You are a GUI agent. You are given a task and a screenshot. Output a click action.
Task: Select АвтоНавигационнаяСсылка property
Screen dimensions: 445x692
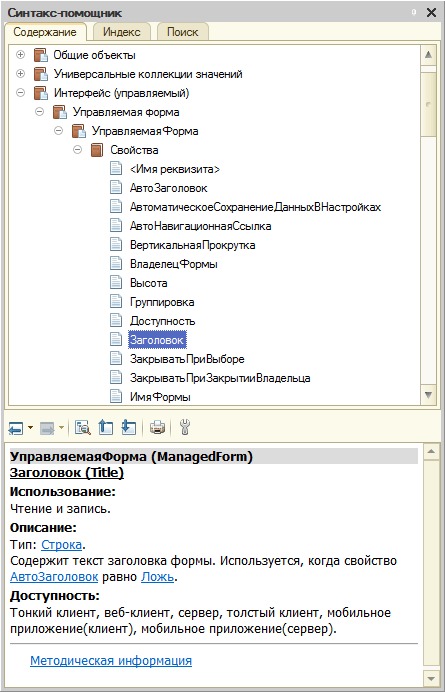coord(200,226)
